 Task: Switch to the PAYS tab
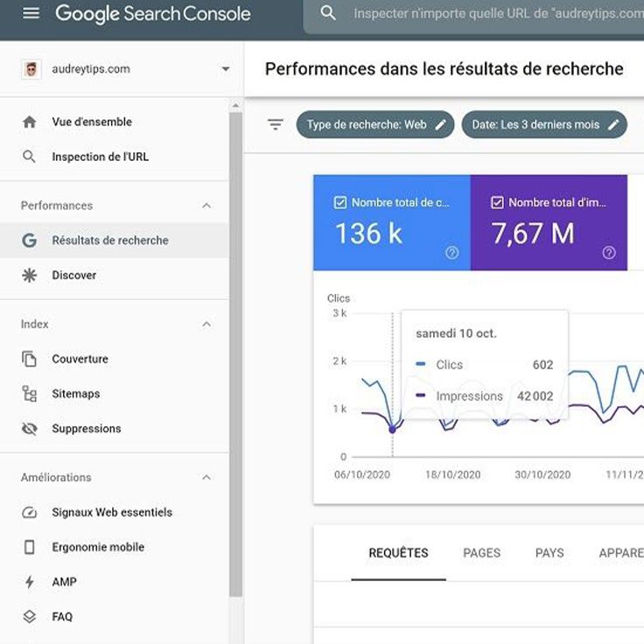point(549,553)
